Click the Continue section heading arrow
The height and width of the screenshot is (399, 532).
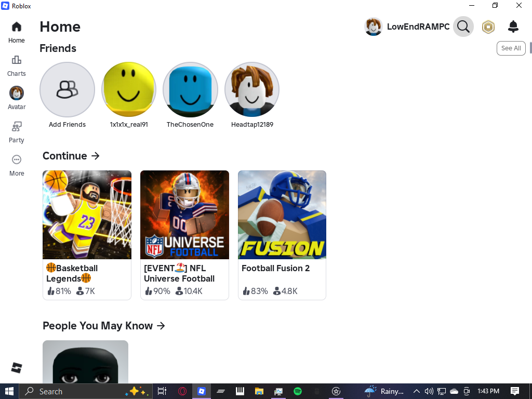[x=96, y=156]
